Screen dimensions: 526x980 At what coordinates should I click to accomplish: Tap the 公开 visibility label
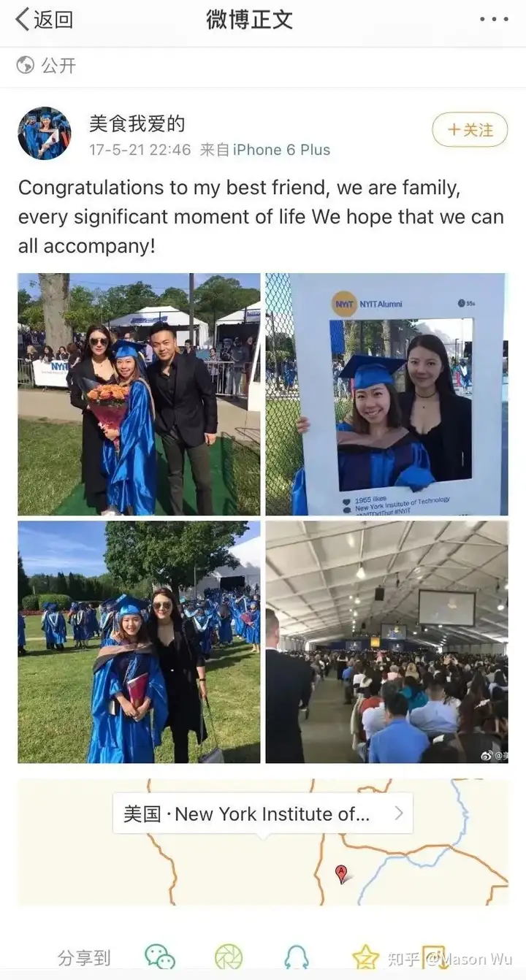[x=58, y=65]
